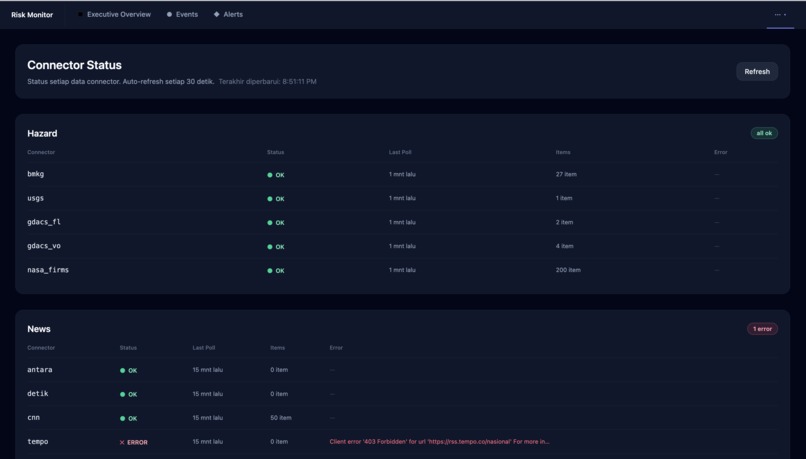
Task: Open the Executive Overview tab
Action: [114, 14]
